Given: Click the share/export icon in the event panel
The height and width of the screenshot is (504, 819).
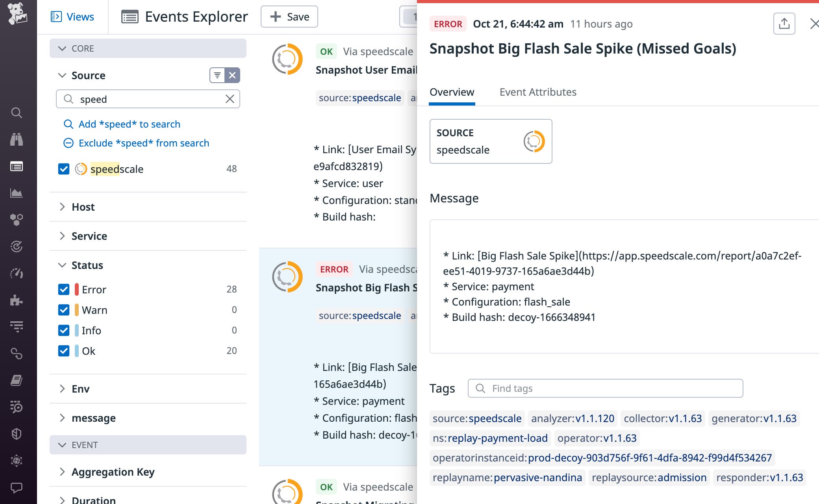Looking at the screenshot, I should coord(784,24).
